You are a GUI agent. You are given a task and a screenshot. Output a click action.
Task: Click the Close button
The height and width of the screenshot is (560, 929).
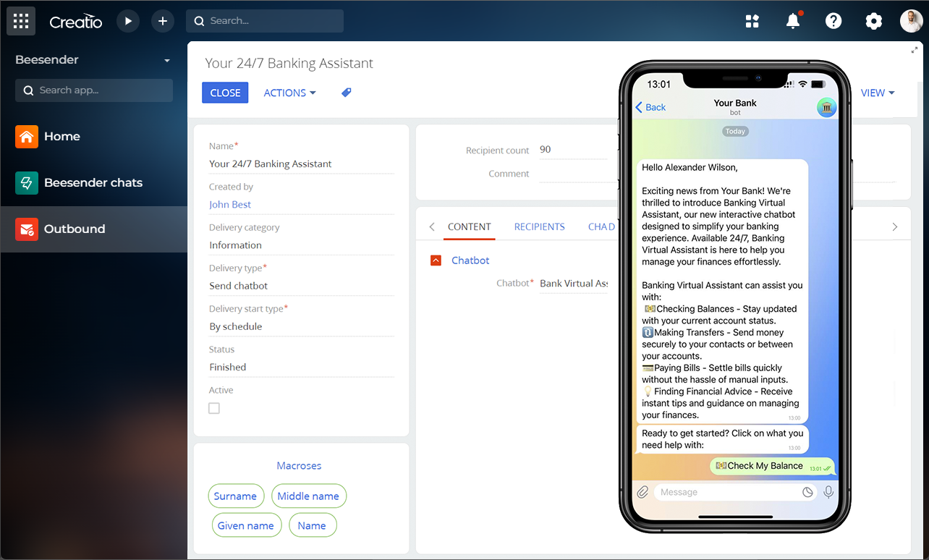tap(225, 93)
